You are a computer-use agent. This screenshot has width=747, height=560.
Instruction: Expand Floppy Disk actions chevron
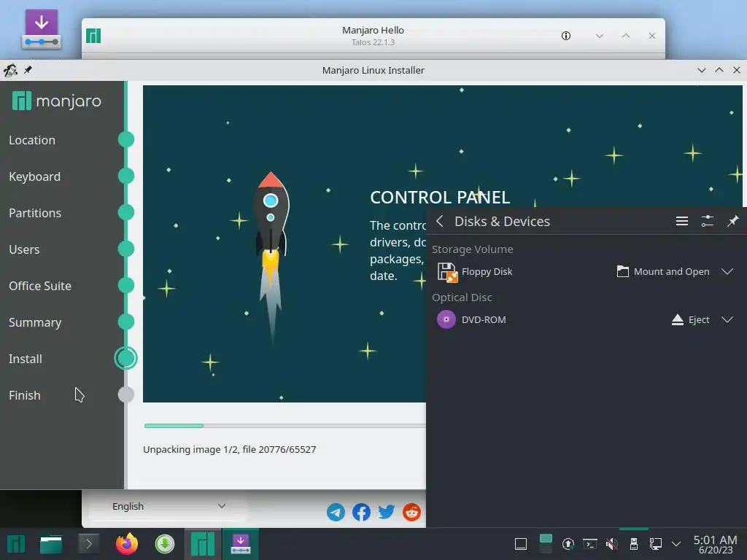tap(727, 271)
